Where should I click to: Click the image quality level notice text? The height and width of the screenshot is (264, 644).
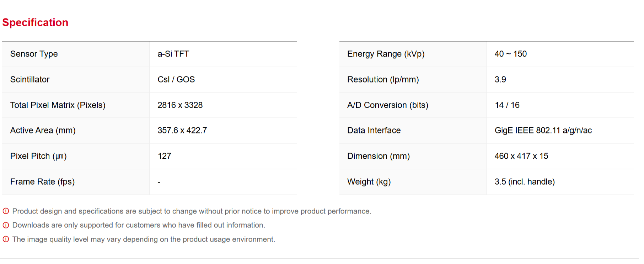[x=144, y=239]
